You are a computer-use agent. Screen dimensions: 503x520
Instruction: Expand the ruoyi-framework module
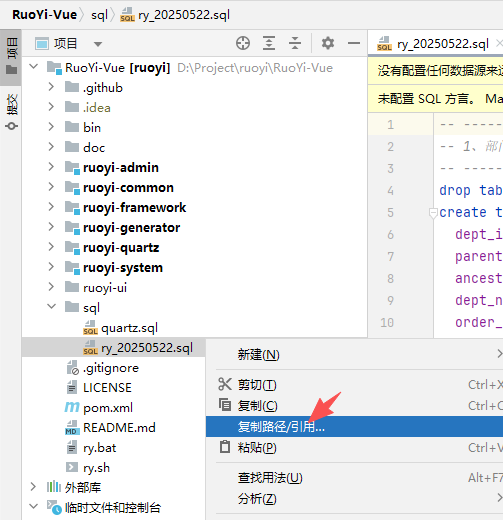tap(51, 207)
